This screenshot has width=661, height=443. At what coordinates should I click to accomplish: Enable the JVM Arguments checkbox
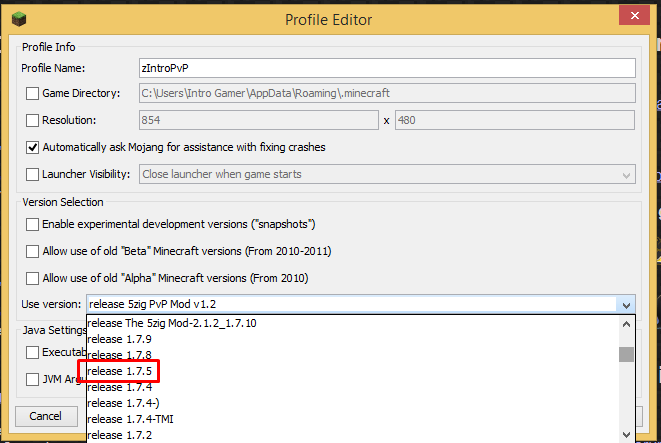(32, 379)
